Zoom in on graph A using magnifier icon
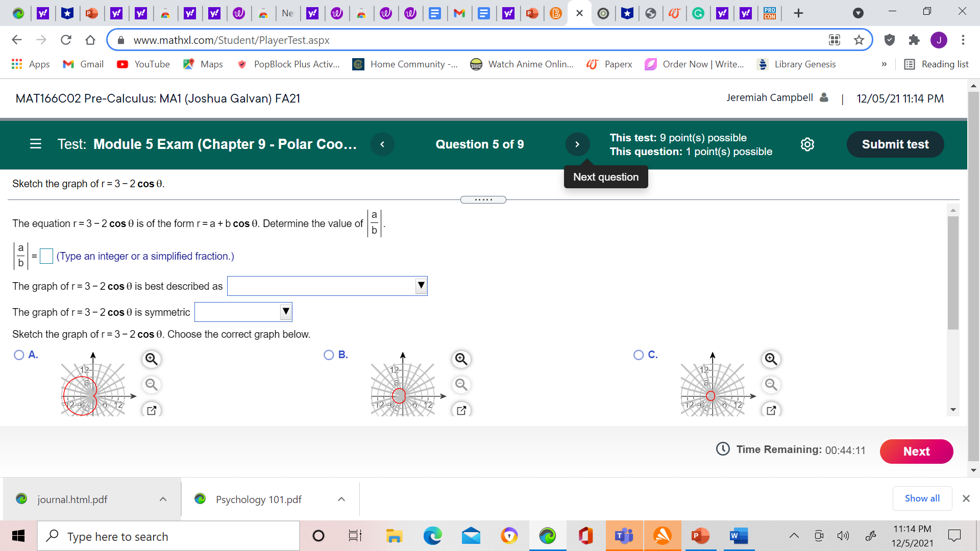This screenshot has height=551, width=980. (151, 359)
